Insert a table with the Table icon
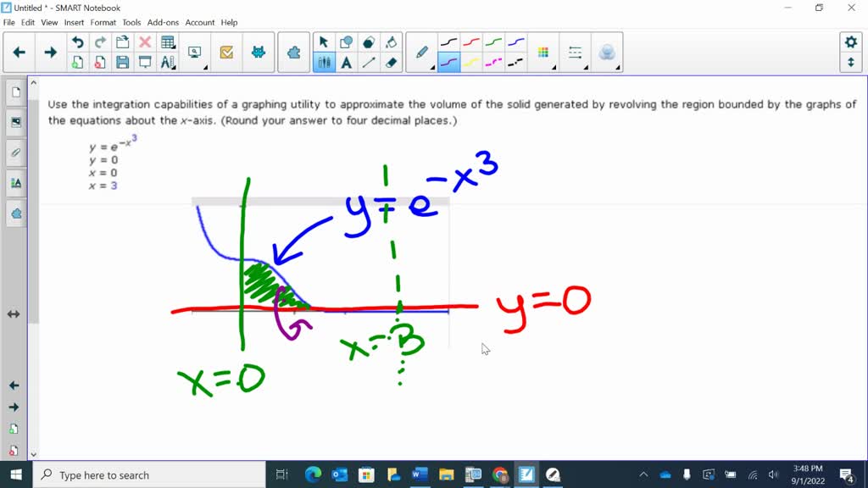The width and height of the screenshot is (868, 488). pos(168,41)
